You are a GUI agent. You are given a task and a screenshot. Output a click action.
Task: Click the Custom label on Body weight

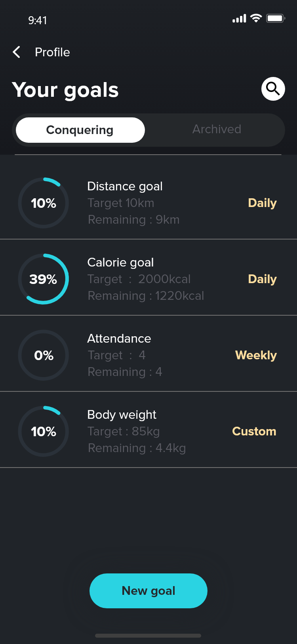(x=254, y=431)
